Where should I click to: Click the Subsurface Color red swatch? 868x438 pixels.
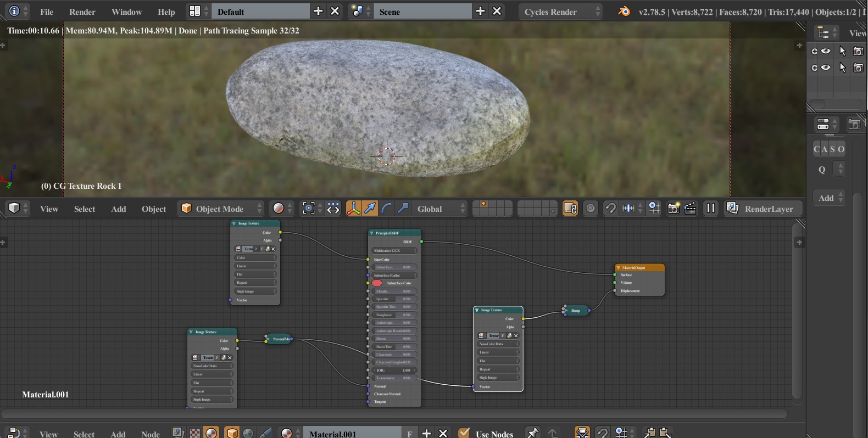(377, 283)
